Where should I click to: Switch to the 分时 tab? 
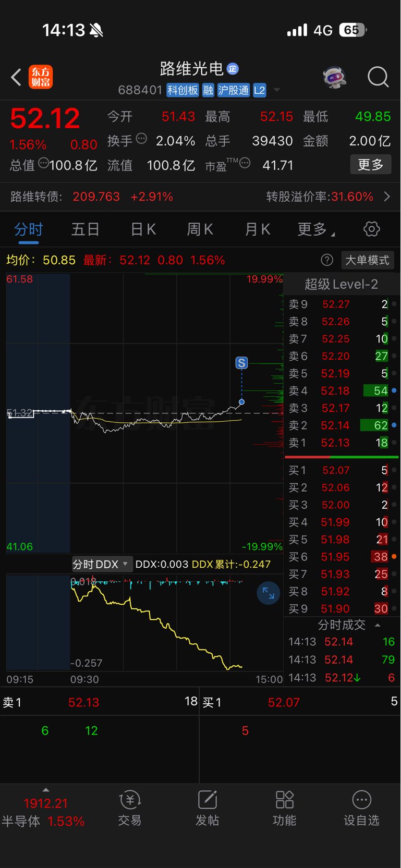28,229
